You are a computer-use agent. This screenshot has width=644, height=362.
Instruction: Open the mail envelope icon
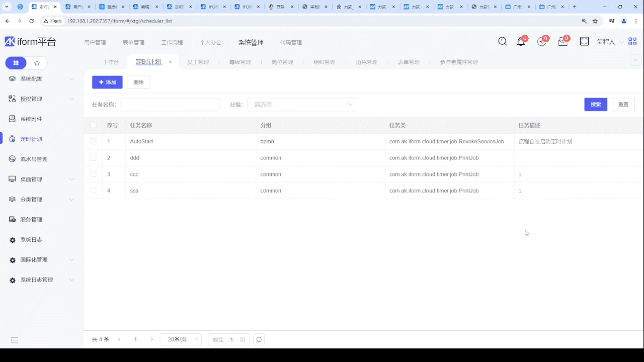pyautogui.click(x=562, y=42)
